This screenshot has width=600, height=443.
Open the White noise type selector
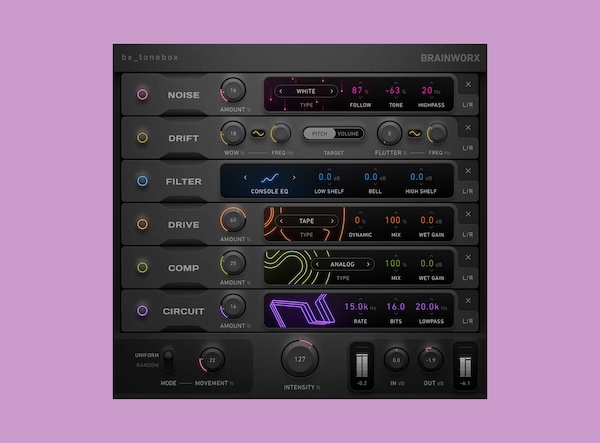(x=306, y=91)
